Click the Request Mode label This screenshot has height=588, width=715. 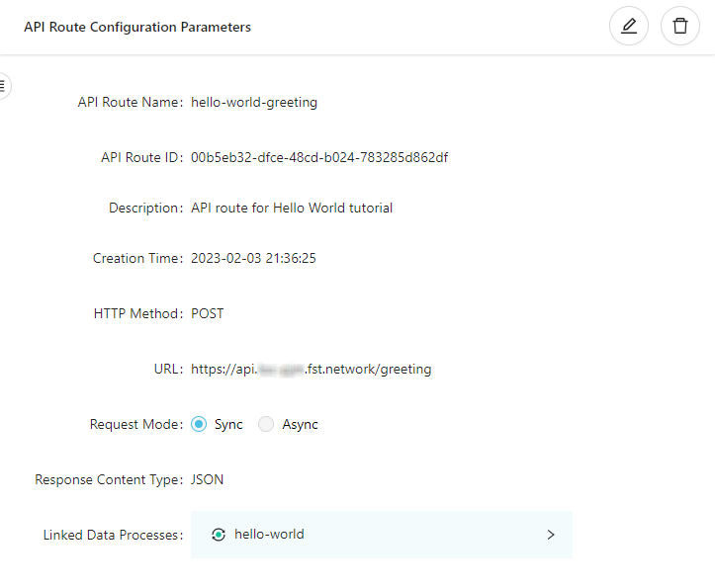pyautogui.click(x=135, y=425)
